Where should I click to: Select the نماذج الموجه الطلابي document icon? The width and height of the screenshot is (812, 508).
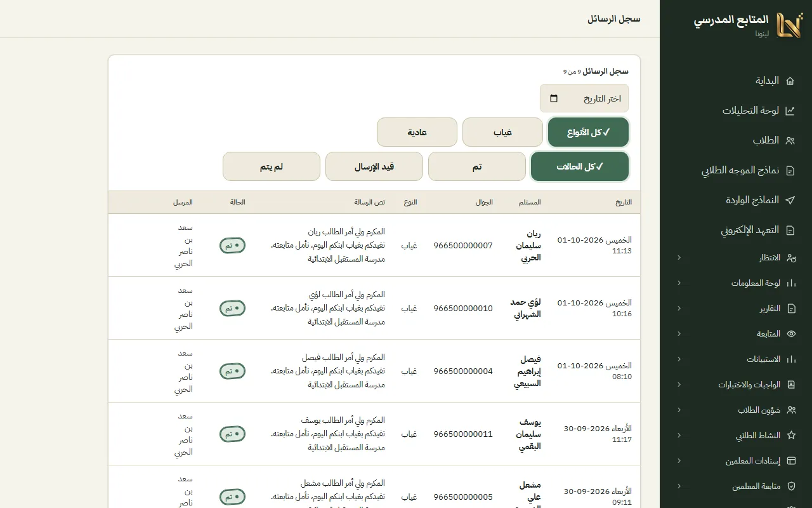click(790, 170)
